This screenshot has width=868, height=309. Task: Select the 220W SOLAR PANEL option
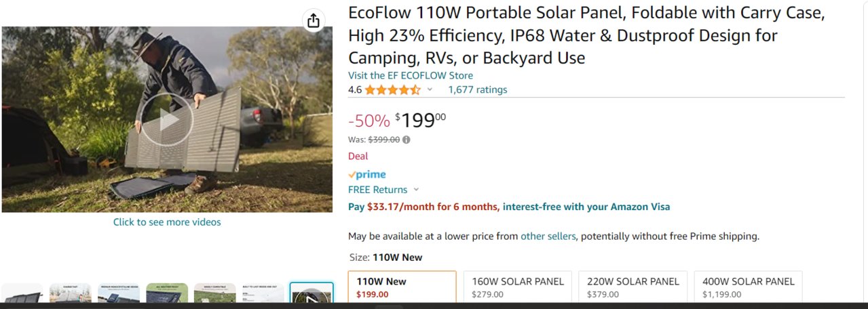coord(633,286)
